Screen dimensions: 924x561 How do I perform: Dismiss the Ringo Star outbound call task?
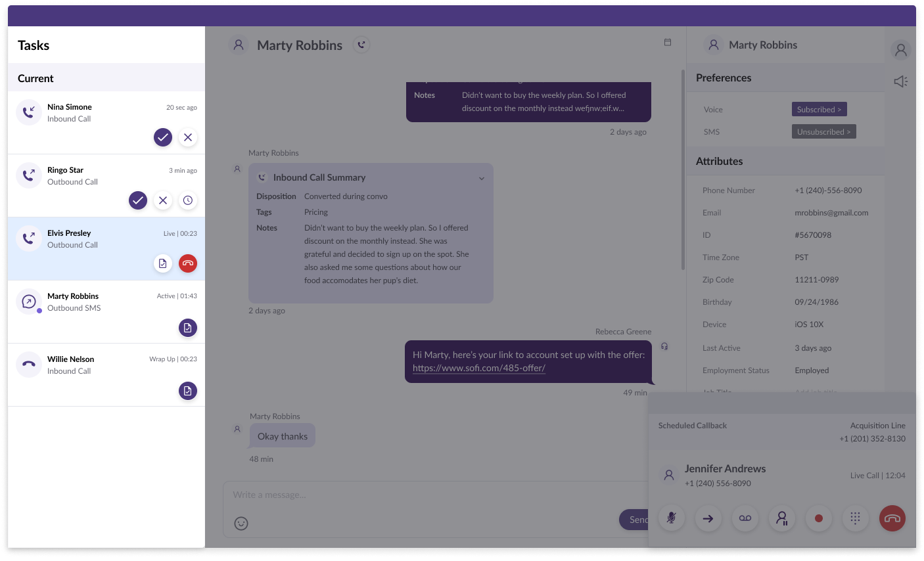click(x=163, y=200)
